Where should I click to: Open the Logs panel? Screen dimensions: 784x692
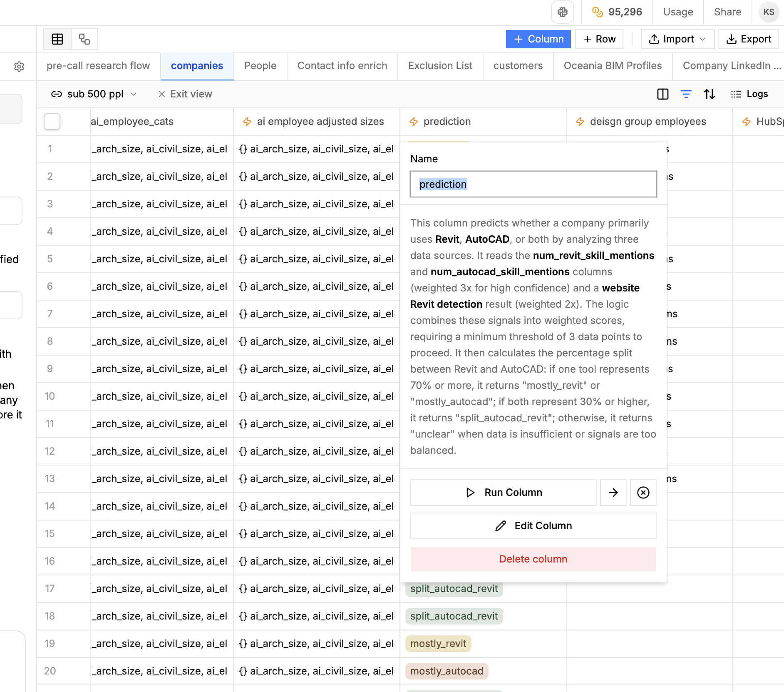click(749, 94)
